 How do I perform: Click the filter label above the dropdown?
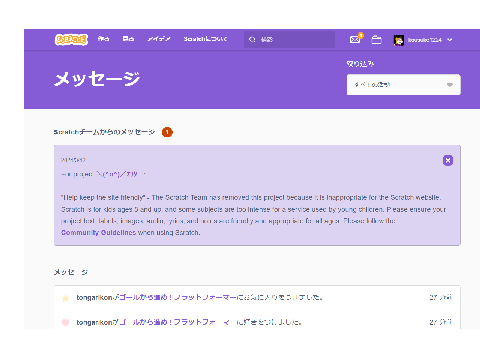pos(360,64)
